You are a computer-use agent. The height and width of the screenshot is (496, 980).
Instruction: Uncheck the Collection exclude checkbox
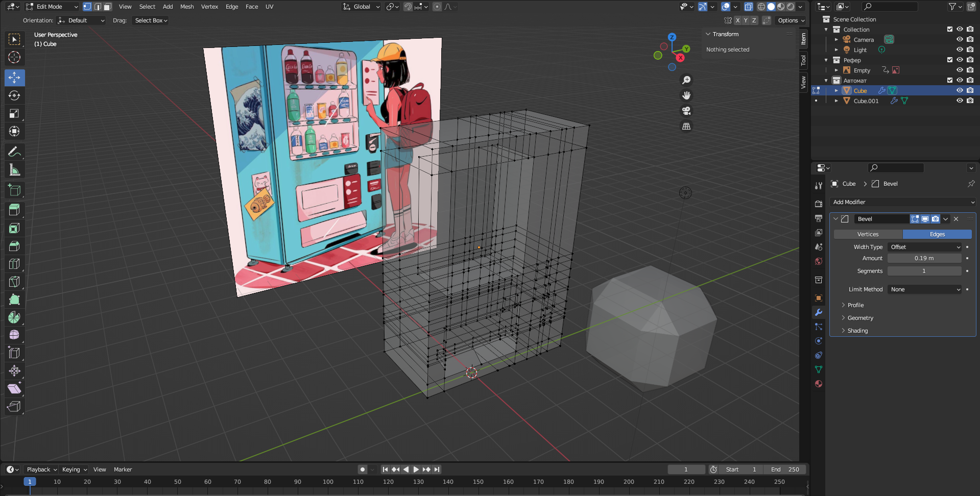(950, 30)
